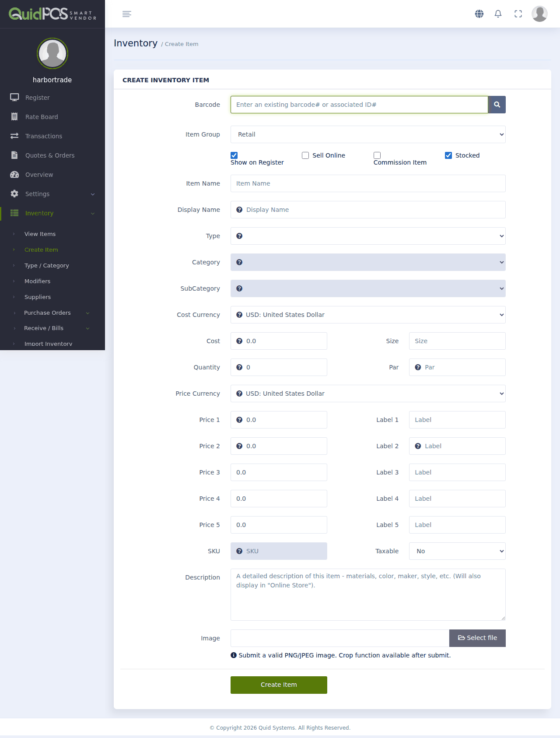
Task: Open the language globe icon
Action: click(x=479, y=14)
